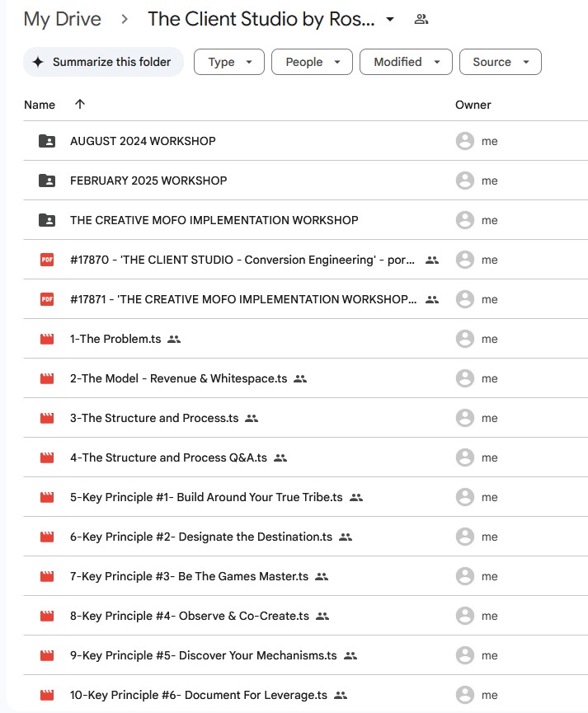Screen dimensions: 588x713
Task: Expand the Modified filter dropdown
Action: (x=406, y=62)
